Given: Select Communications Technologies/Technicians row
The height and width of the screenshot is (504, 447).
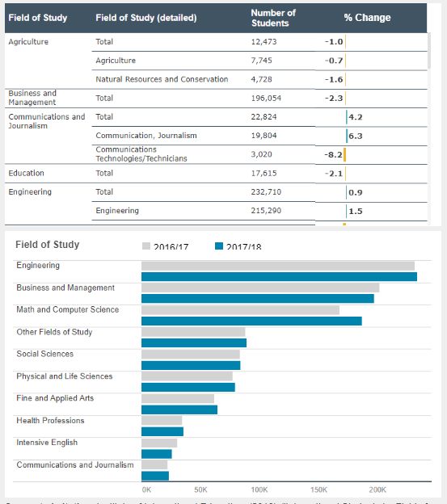Looking at the screenshot, I should pyautogui.click(x=259, y=154).
